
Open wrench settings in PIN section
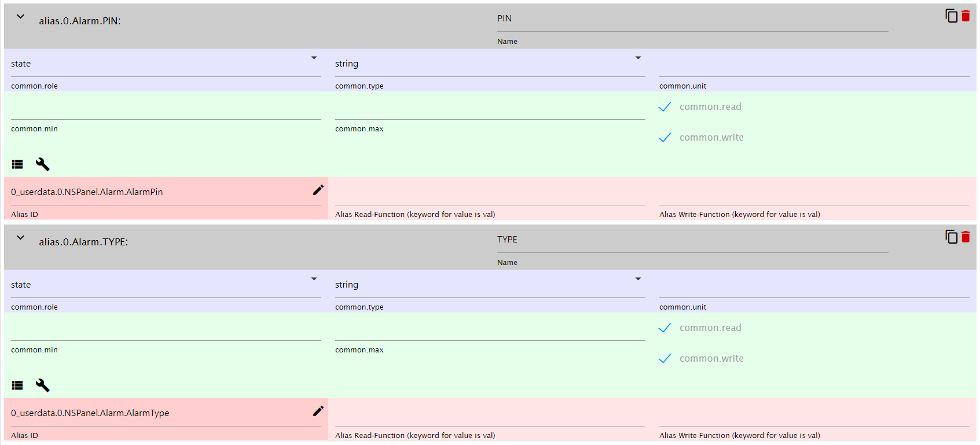pyautogui.click(x=43, y=164)
